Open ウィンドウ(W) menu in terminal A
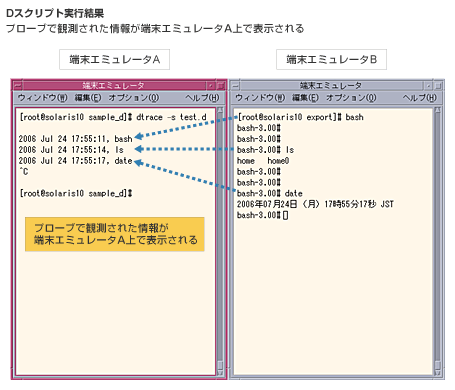 pos(43,98)
